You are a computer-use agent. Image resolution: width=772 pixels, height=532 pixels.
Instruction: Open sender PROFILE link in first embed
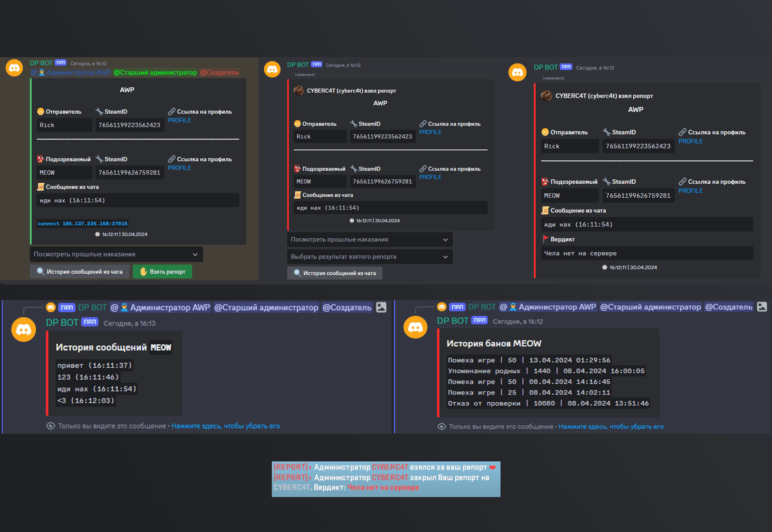click(x=179, y=120)
